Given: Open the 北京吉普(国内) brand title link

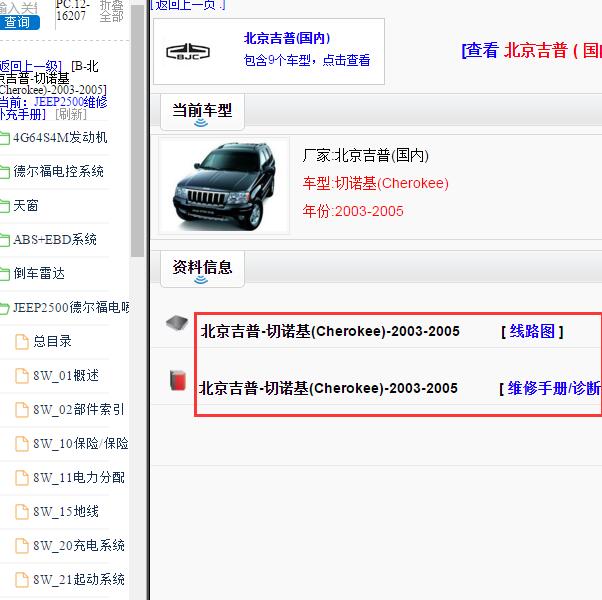Looking at the screenshot, I should pos(287,38).
